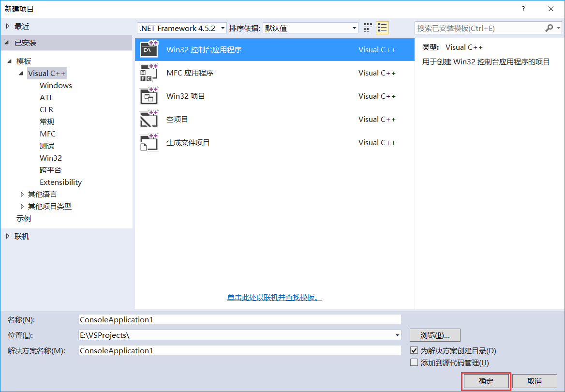Open the .NET Framework version dropdown

click(x=222, y=28)
